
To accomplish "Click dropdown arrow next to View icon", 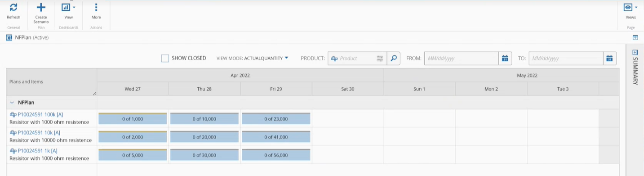I will (x=74, y=7).
